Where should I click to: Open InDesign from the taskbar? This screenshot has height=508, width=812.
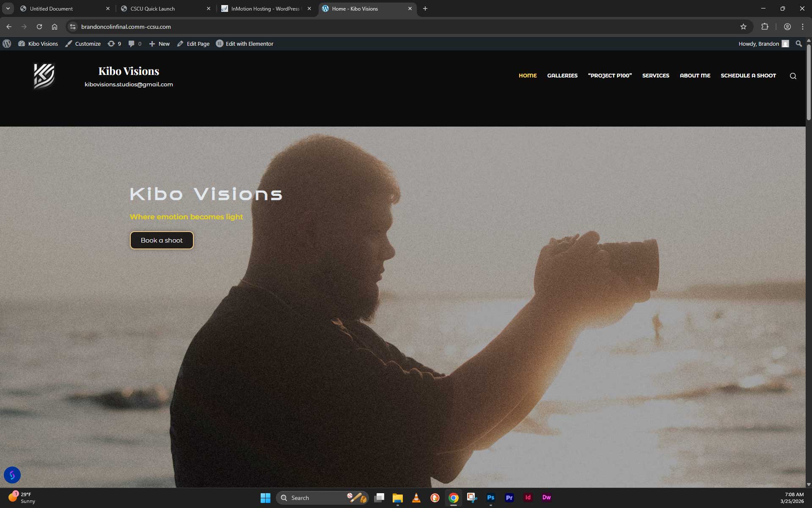pyautogui.click(x=528, y=497)
